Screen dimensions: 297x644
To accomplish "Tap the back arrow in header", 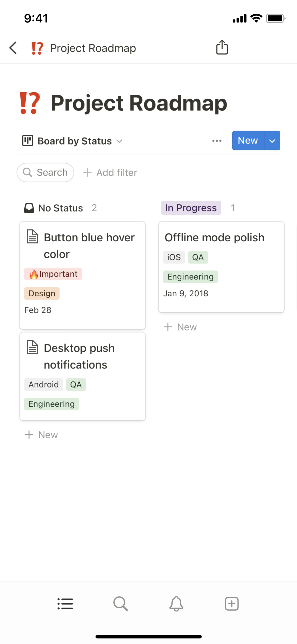I will (13, 48).
